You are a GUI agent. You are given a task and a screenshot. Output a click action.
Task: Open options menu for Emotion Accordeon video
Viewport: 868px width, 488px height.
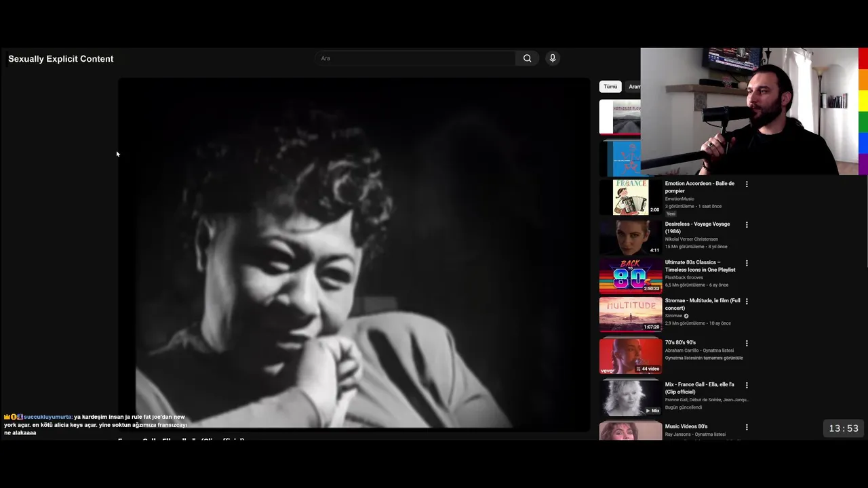[747, 184]
